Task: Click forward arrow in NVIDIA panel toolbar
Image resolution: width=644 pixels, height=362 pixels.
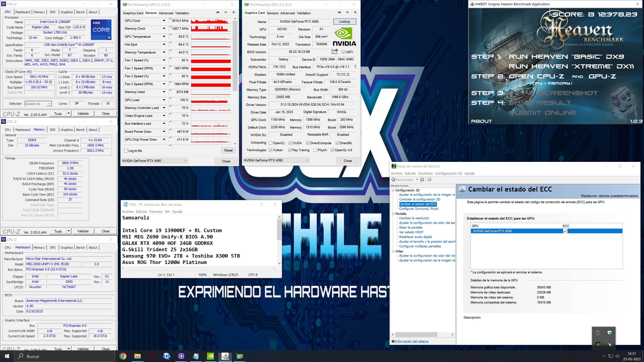Action: pyautogui.click(x=422, y=180)
